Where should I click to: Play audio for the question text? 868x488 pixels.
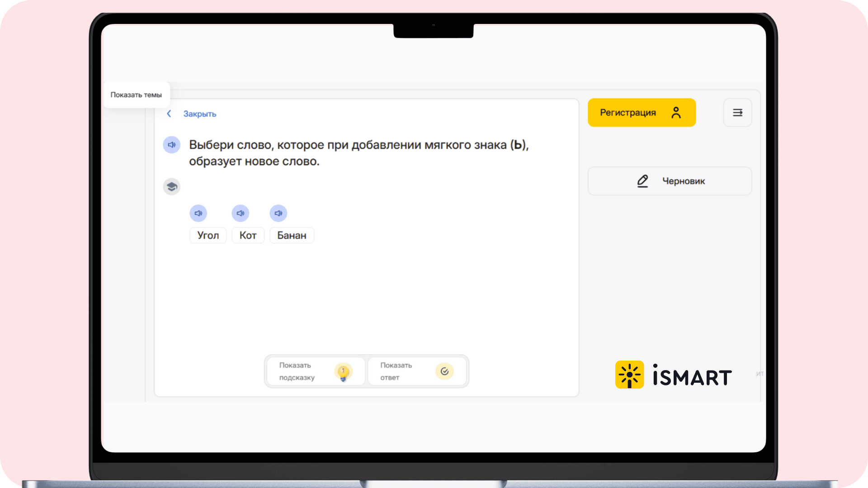click(x=171, y=145)
